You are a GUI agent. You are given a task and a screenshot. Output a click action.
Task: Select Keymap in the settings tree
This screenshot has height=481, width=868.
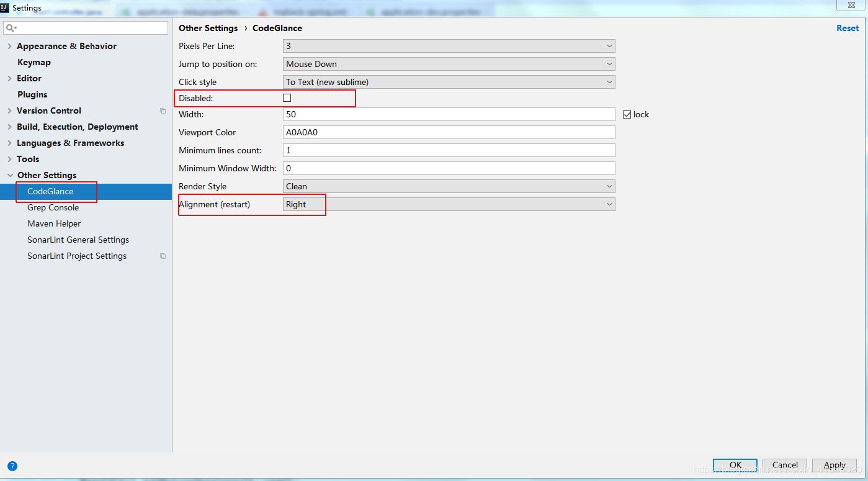pos(34,63)
